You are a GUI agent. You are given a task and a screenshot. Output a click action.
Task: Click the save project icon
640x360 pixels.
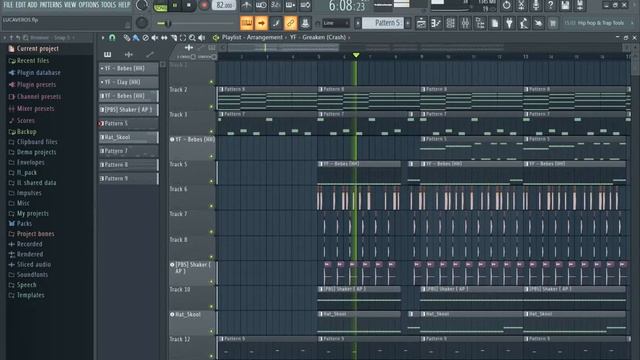[565, 5]
